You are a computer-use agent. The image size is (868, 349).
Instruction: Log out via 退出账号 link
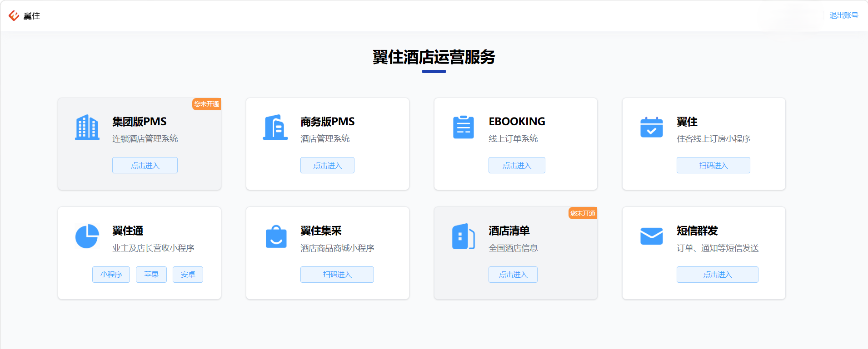[843, 15]
